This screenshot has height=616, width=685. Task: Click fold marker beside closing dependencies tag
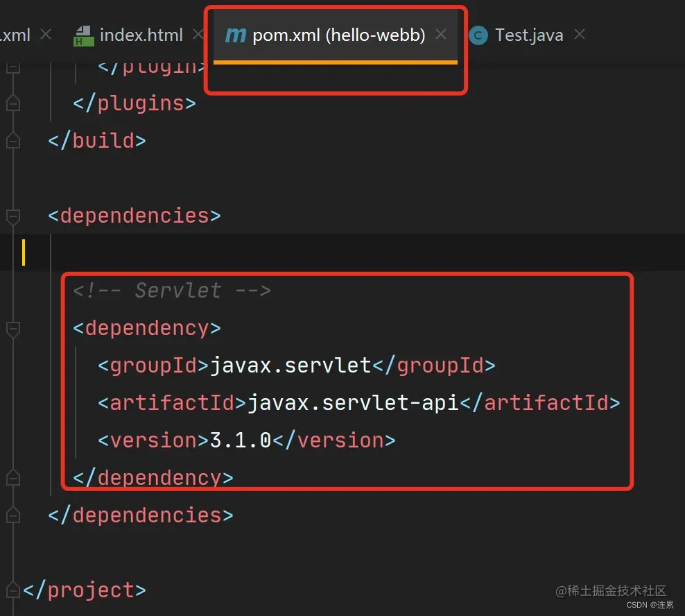(x=13, y=515)
